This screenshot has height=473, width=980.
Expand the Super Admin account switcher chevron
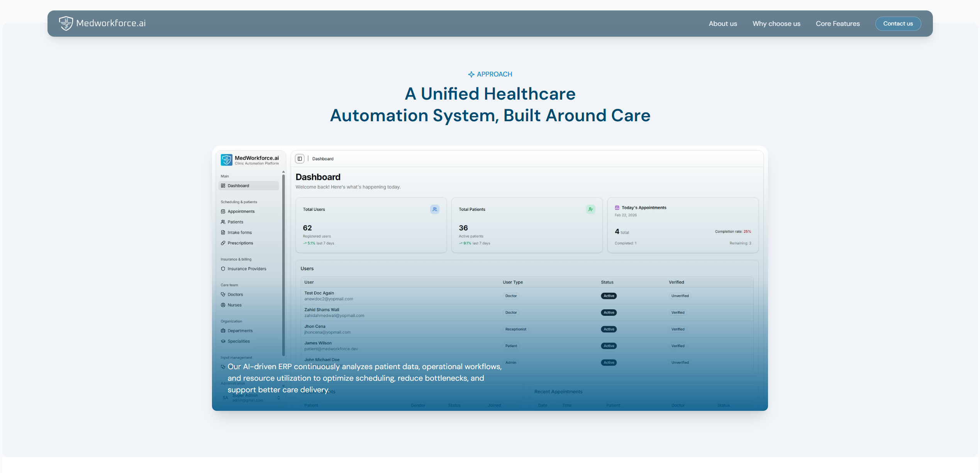point(278,398)
